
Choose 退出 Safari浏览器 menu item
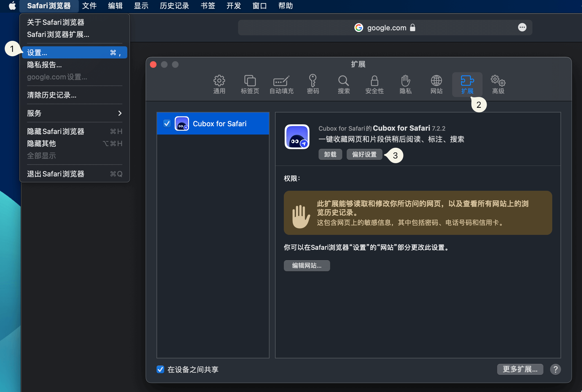point(74,174)
